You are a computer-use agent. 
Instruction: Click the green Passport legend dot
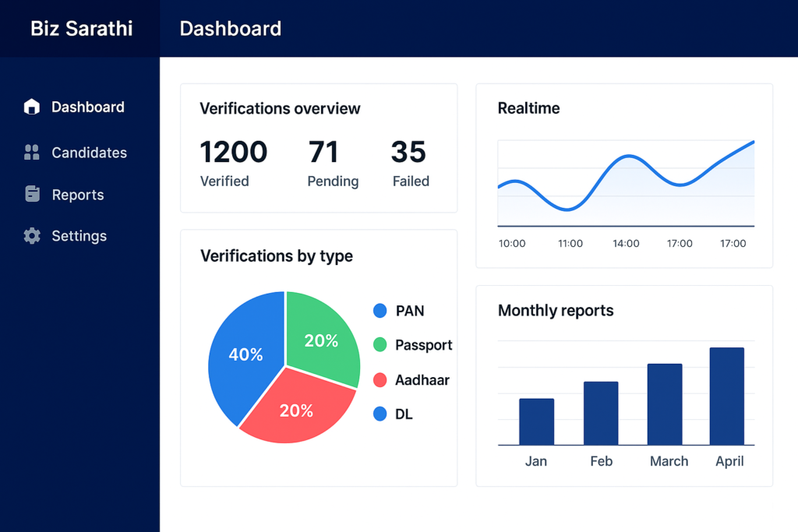(x=380, y=344)
